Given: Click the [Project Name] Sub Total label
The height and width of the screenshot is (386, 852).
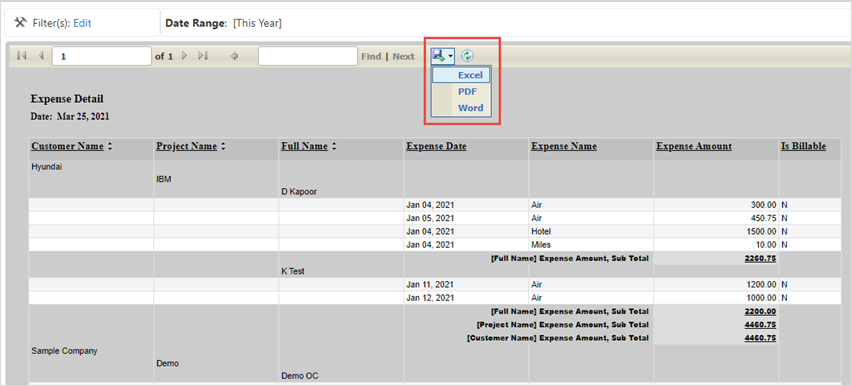Looking at the screenshot, I should [562, 325].
